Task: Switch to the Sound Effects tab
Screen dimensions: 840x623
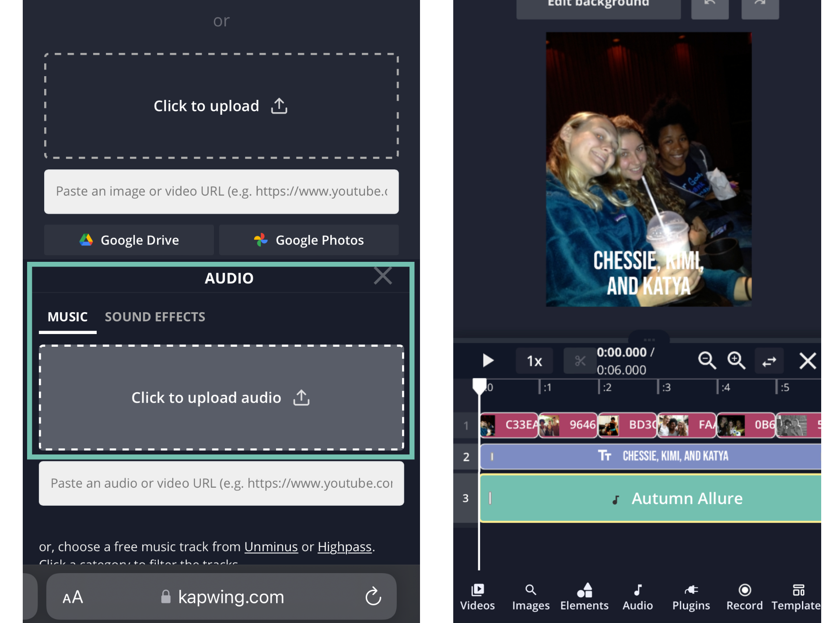Action: (155, 317)
